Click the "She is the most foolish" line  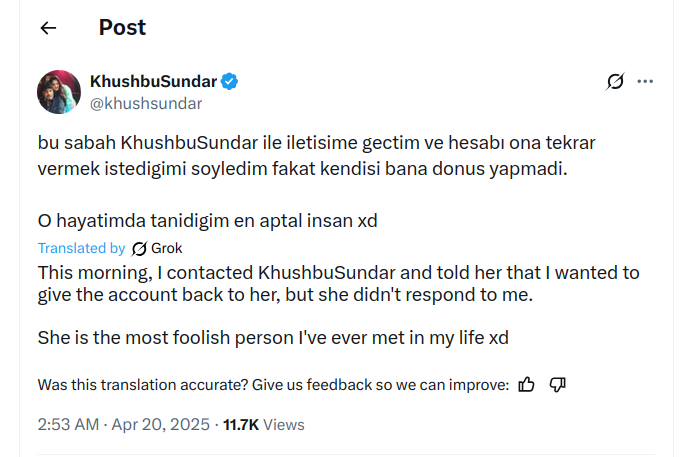point(273,338)
